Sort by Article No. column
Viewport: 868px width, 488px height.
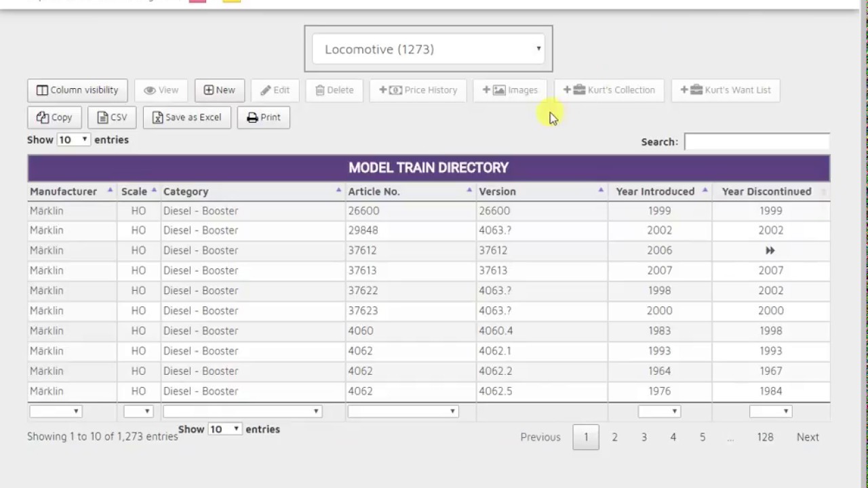[x=411, y=191]
